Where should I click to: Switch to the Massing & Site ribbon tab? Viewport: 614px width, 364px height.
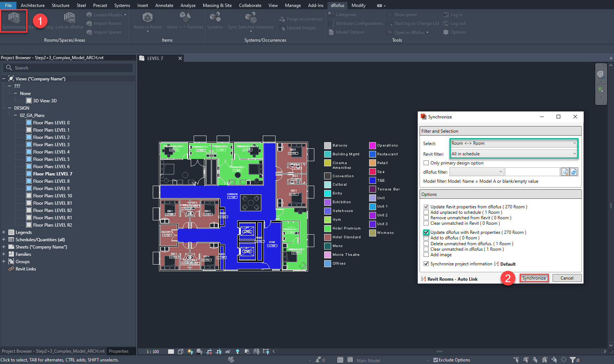pyautogui.click(x=217, y=5)
